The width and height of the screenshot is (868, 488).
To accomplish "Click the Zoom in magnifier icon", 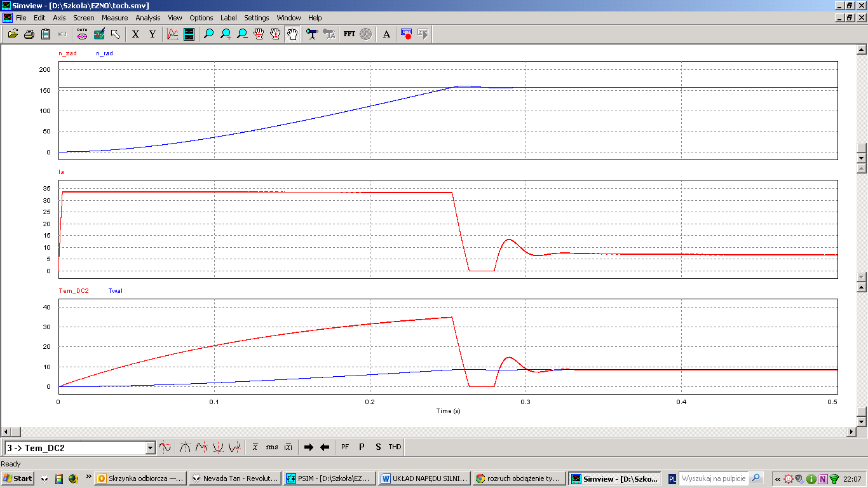I will tap(226, 34).
